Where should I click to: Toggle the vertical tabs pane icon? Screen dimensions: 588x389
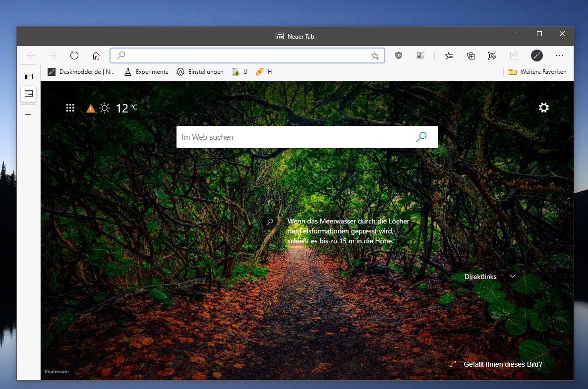(x=29, y=76)
